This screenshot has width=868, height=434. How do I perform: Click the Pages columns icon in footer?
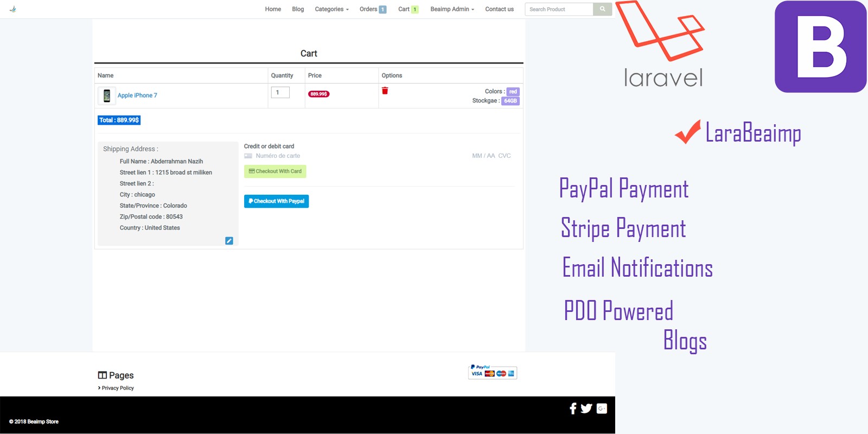[102, 375]
